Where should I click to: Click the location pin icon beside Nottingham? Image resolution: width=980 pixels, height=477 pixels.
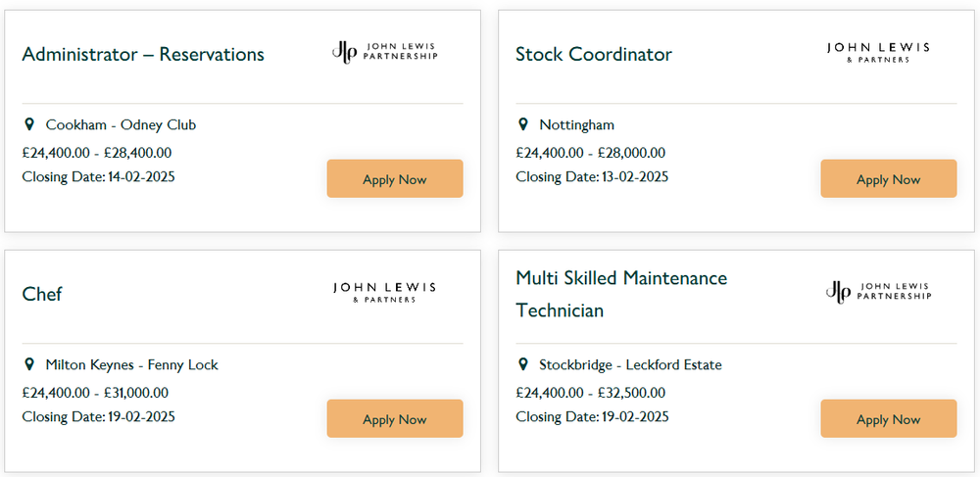tap(523, 124)
